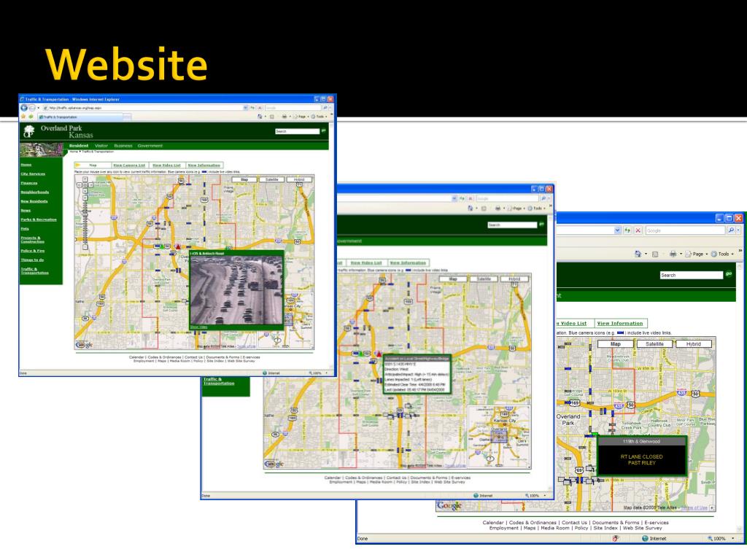Open Favorites star in left browser window

pos(23,117)
